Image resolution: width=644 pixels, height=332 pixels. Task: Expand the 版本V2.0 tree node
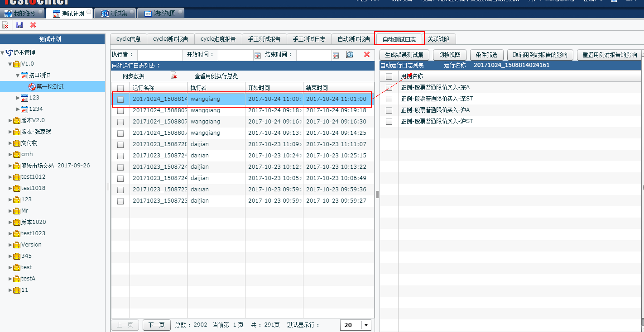click(10, 120)
